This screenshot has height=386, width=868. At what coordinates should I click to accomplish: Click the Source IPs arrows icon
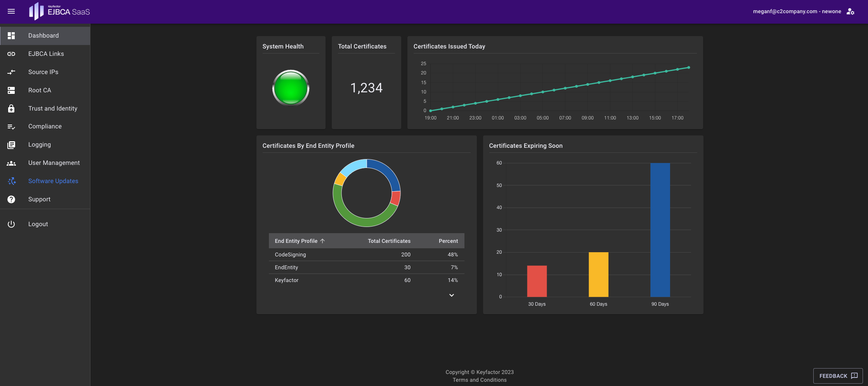coord(11,72)
